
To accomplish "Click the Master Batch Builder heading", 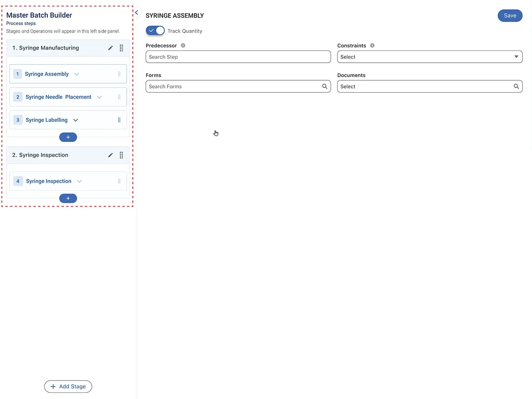I will click(x=39, y=15).
